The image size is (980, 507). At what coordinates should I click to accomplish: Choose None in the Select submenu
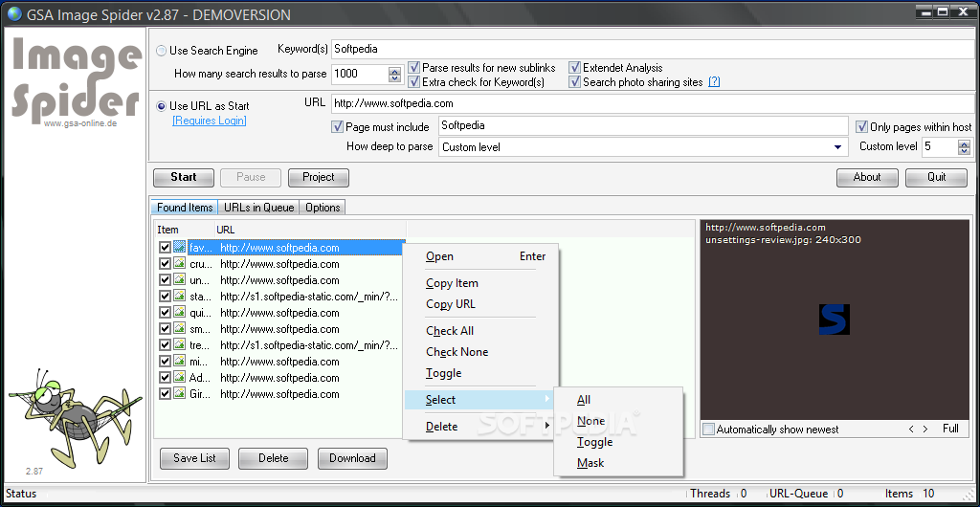[x=619, y=421]
